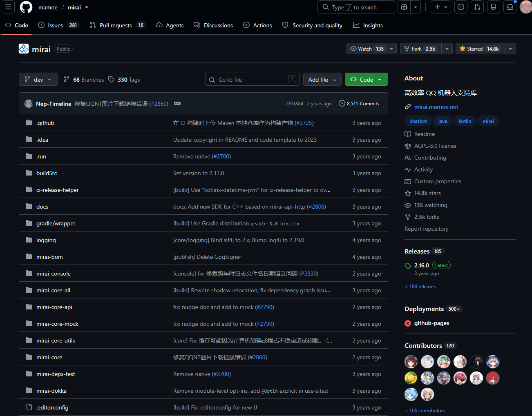Image resolution: width=532 pixels, height=416 pixels.
Task: Open the Actions tab
Action: pos(257,25)
